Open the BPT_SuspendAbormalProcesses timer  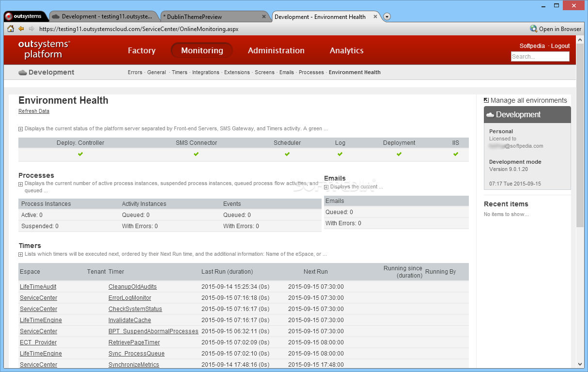click(154, 331)
